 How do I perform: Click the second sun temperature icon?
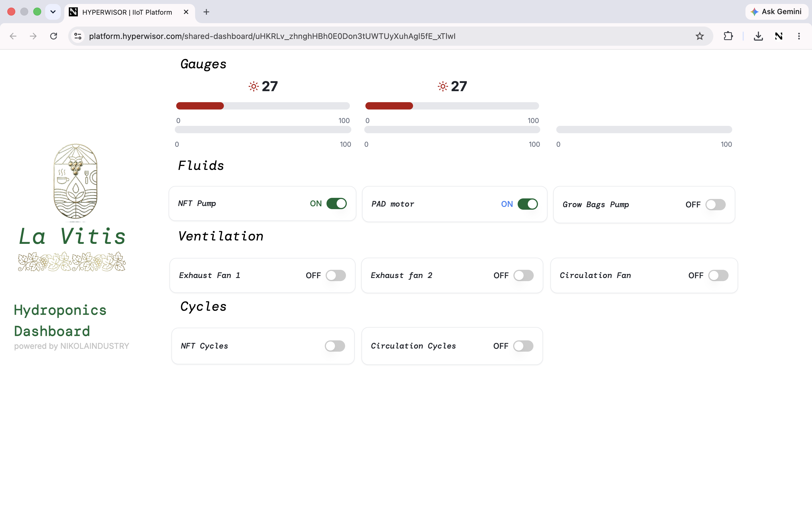pyautogui.click(x=443, y=86)
